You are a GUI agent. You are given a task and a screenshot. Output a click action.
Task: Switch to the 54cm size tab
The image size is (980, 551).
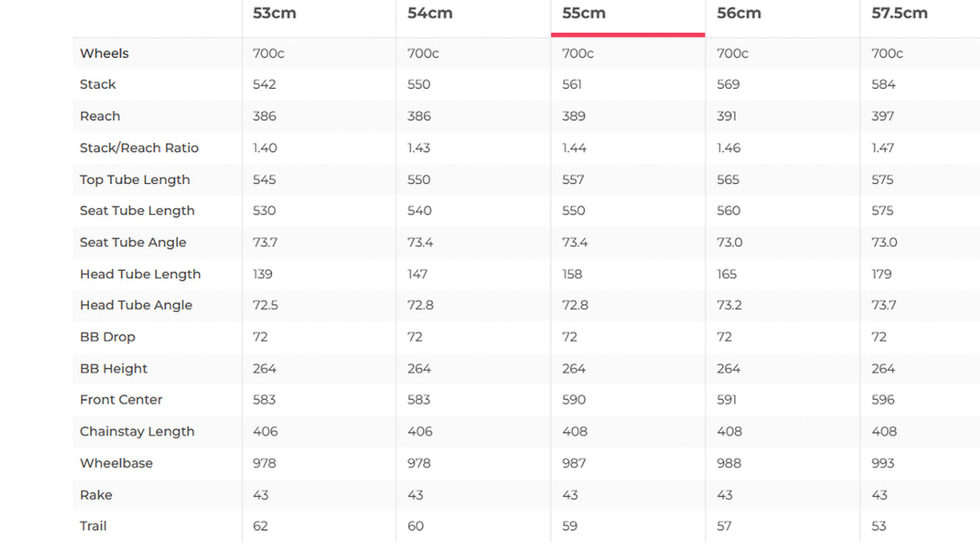[429, 14]
